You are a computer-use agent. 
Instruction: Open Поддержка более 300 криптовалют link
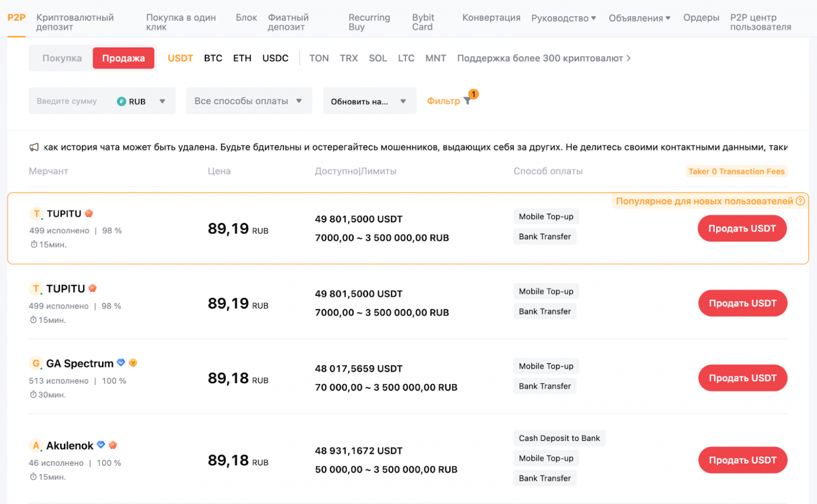[x=543, y=58]
